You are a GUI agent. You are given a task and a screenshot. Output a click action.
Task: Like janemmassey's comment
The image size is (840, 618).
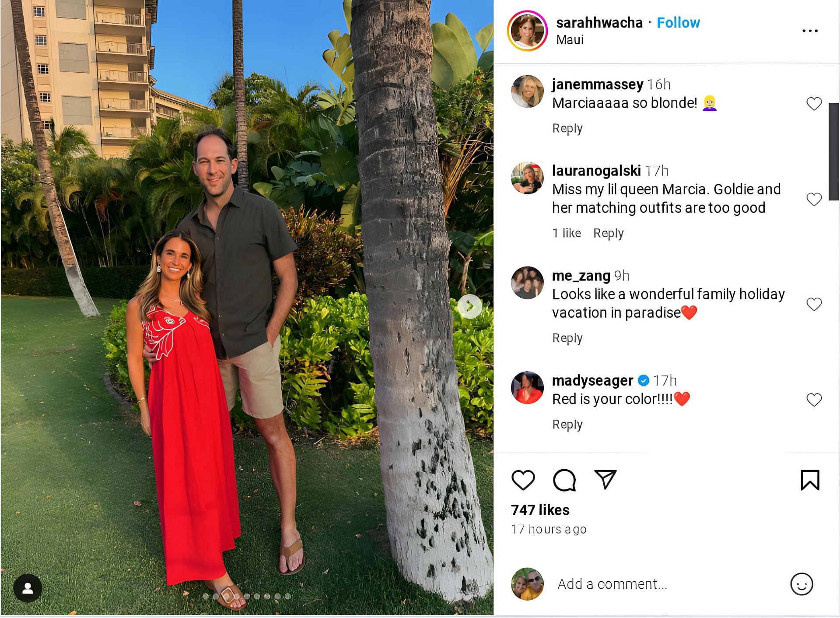click(x=814, y=104)
